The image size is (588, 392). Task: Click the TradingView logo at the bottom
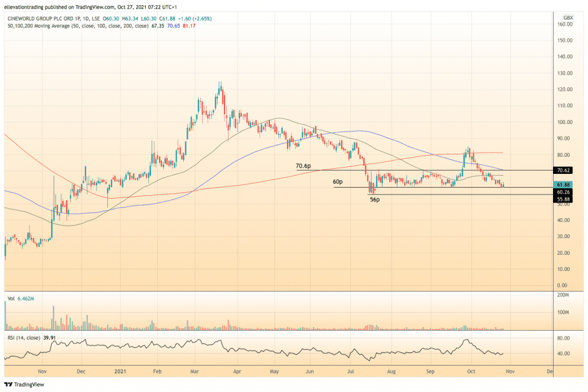(24, 385)
